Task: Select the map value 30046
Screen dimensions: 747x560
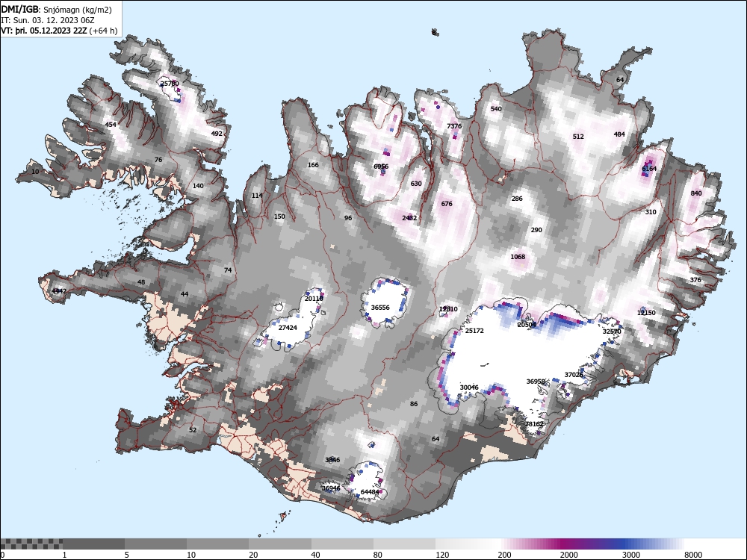Action: tap(469, 388)
